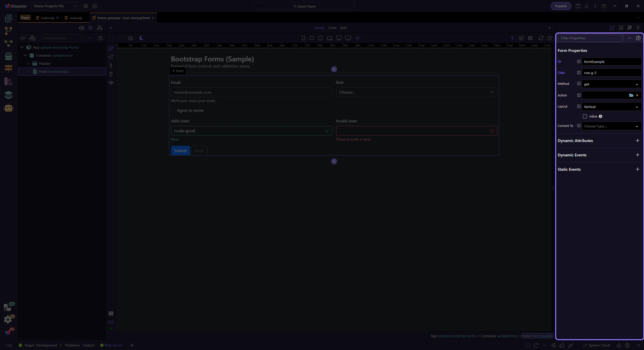
Task: Click the Filter Properties search field
Action: pos(590,38)
